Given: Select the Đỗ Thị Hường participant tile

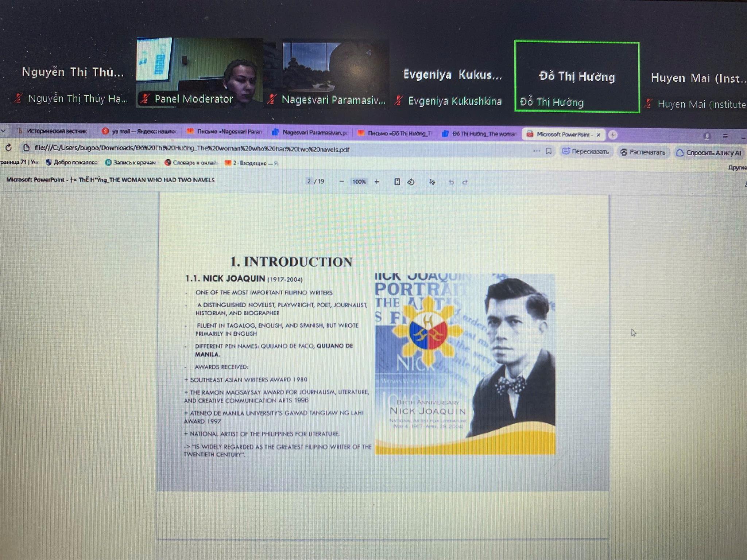Looking at the screenshot, I should click(577, 77).
